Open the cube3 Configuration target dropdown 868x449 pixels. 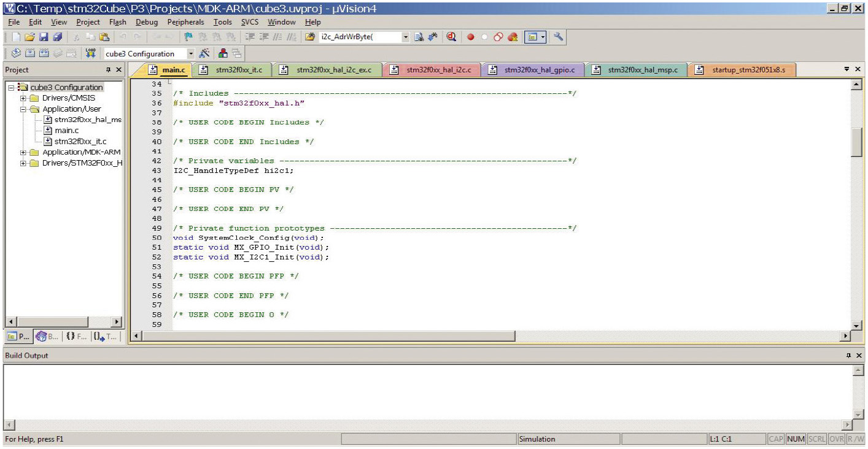pyautogui.click(x=191, y=53)
